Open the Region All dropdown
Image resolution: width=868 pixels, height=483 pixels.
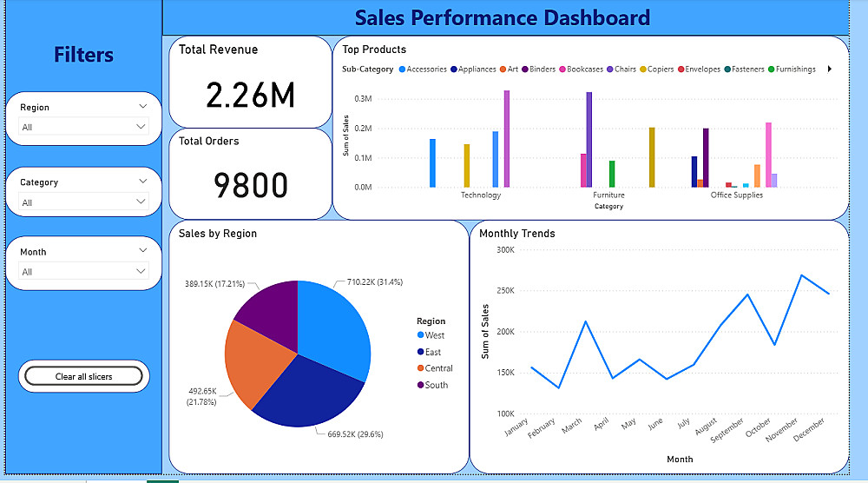pos(83,127)
